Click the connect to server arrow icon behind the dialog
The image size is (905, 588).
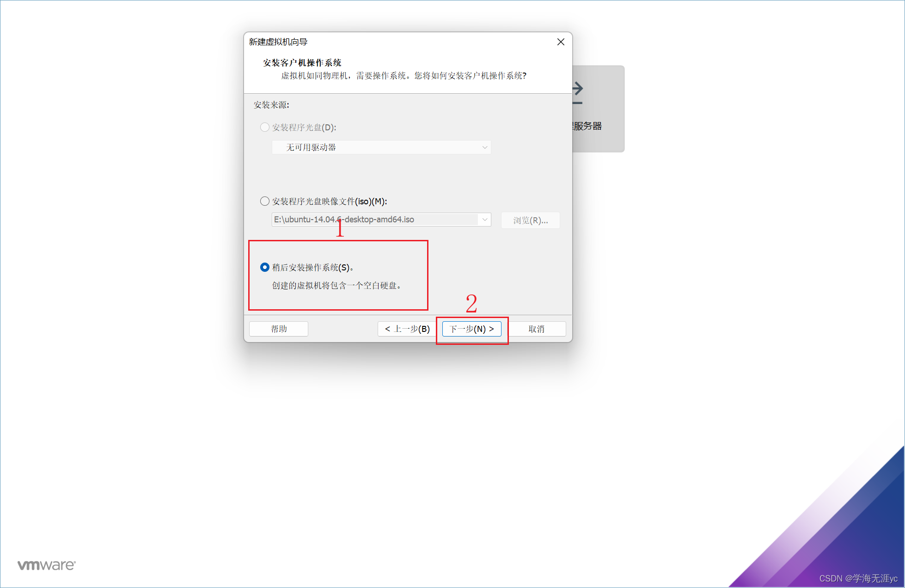click(578, 92)
